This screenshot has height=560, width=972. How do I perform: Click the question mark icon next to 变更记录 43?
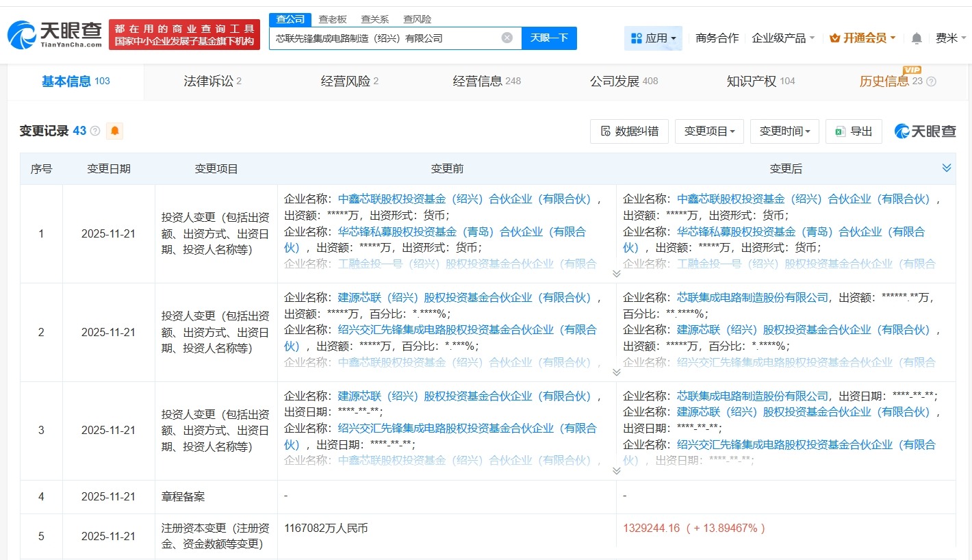95,130
